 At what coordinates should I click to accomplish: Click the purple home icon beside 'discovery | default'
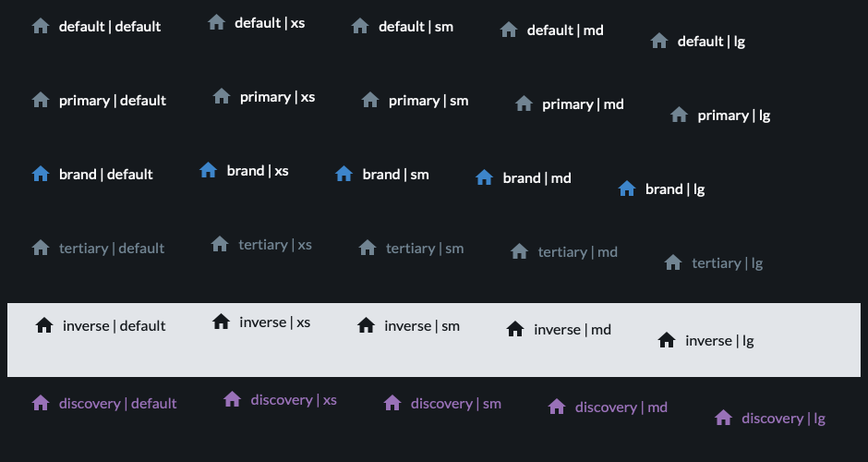pyautogui.click(x=41, y=403)
